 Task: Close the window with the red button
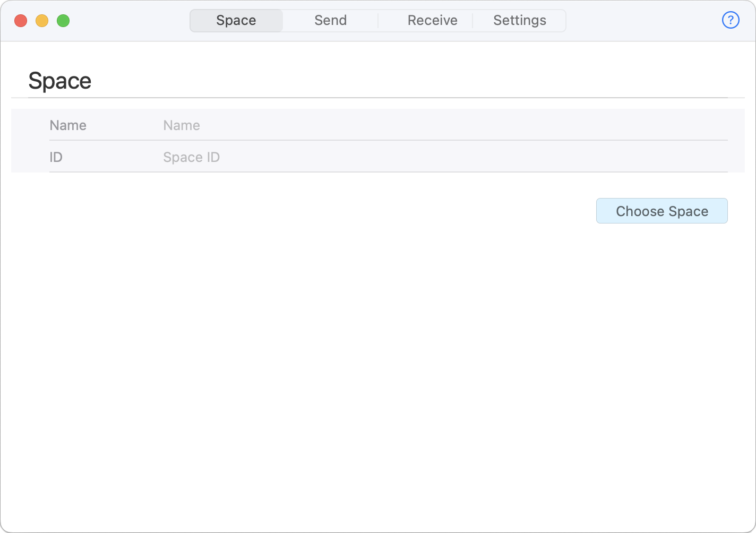[x=21, y=21]
